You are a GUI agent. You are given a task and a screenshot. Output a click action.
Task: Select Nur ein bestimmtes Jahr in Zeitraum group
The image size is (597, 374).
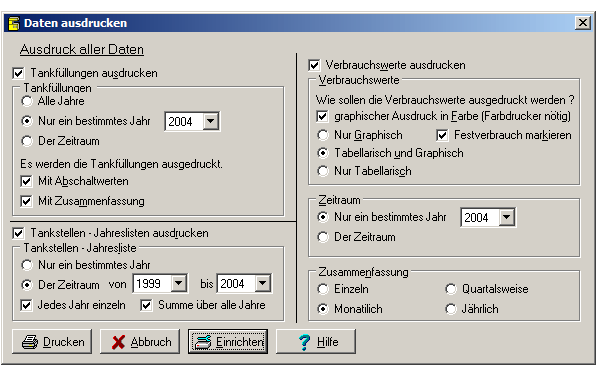point(323,217)
